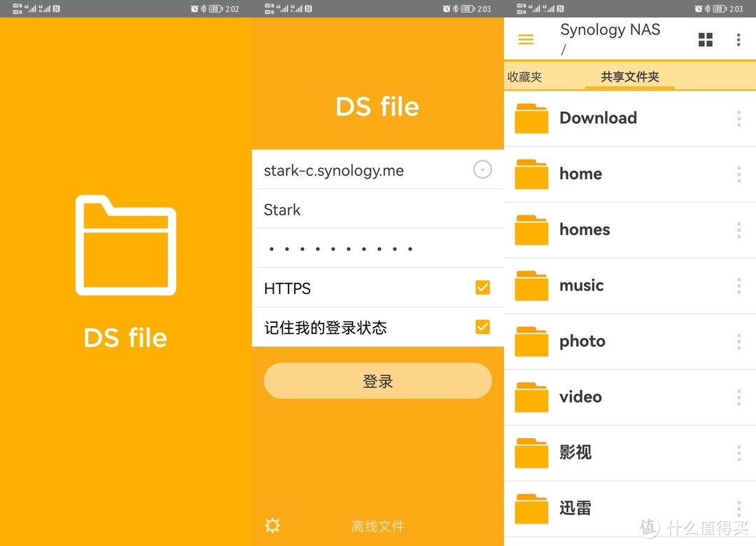This screenshot has height=546, width=756.
Task: Open settings via the gear icon
Action: (x=272, y=526)
